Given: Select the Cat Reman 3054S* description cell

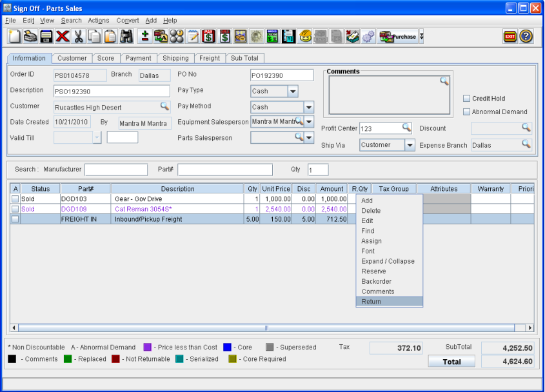Looking at the screenshot, I should (177, 209).
